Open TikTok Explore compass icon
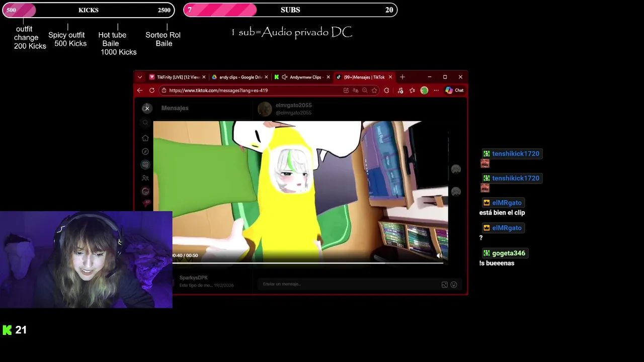Viewport: 644px width, 362px height. pyautogui.click(x=145, y=151)
